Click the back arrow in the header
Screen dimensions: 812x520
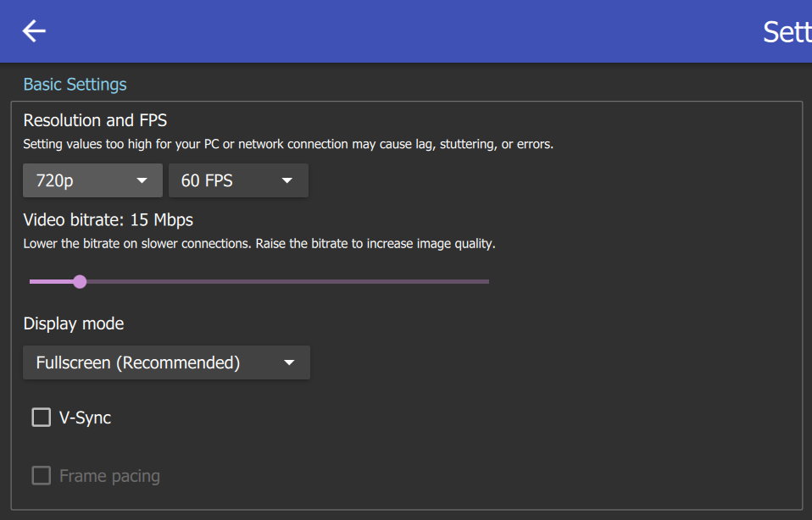(x=34, y=31)
